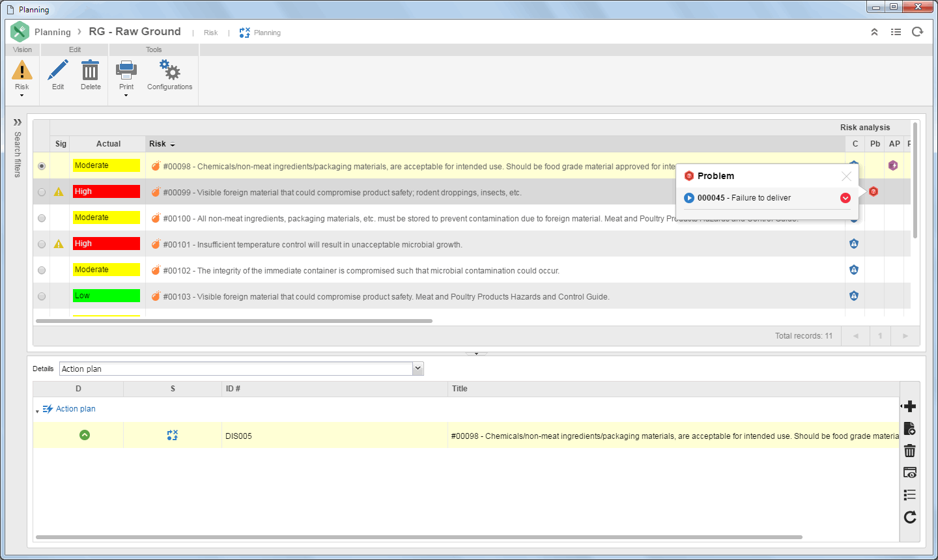Click the collapse-up double chevron icon
The image size is (938, 560).
(874, 32)
